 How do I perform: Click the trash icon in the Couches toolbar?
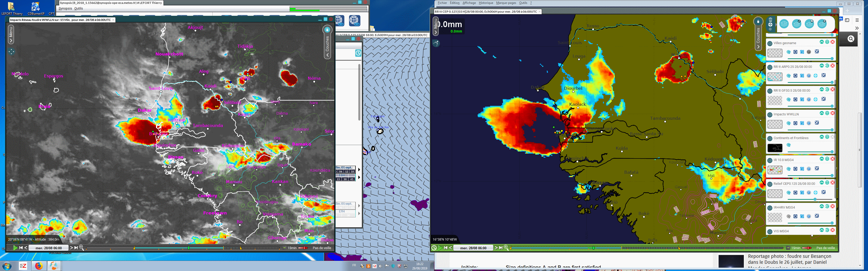tap(771, 20)
